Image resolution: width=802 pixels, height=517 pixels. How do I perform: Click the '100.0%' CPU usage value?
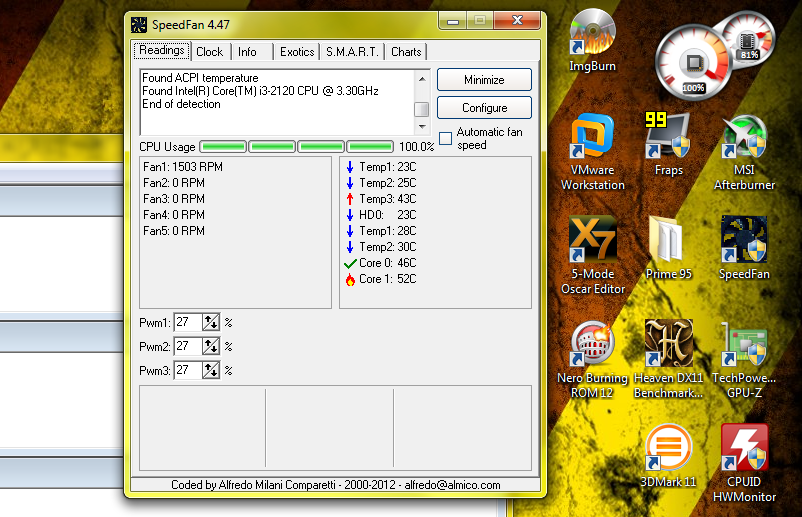point(416,147)
